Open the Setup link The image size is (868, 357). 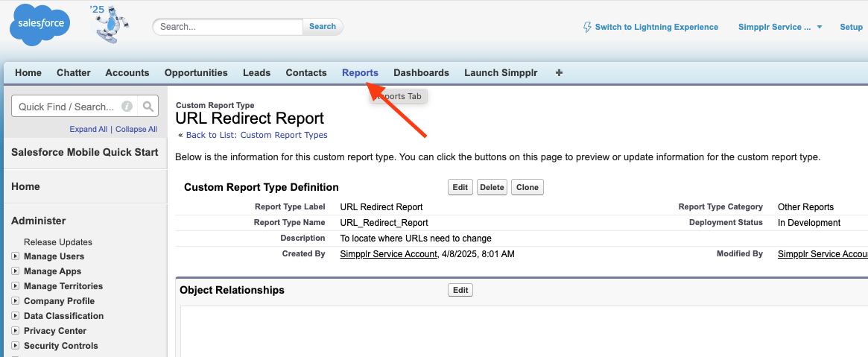(x=852, y=27)
